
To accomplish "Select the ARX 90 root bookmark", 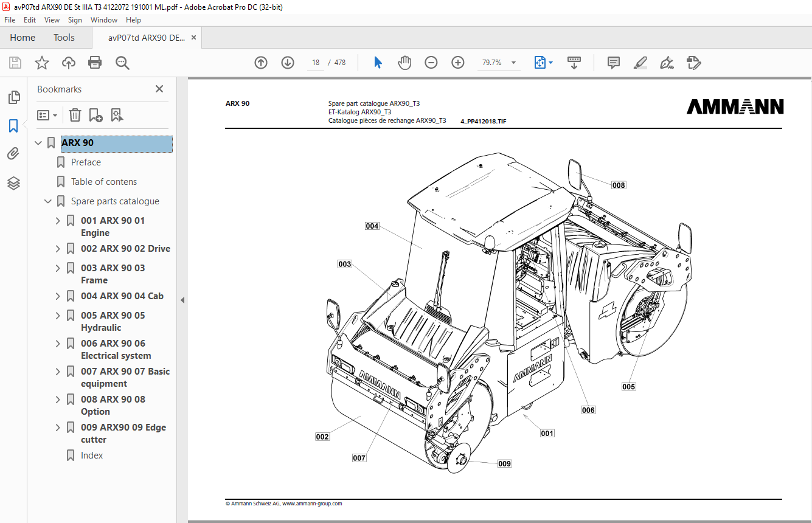I will pos(116,144).
